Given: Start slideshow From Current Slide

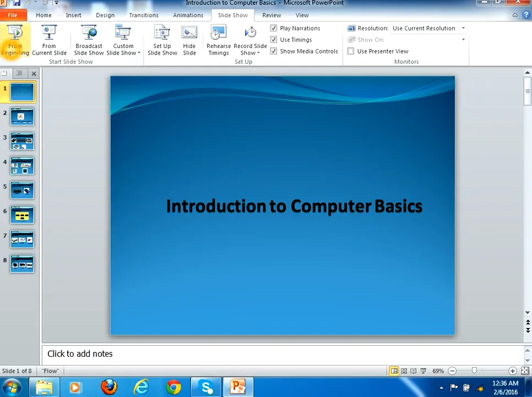Looking at the screenshot, I should pyautogui.click(x=49, y=40).
